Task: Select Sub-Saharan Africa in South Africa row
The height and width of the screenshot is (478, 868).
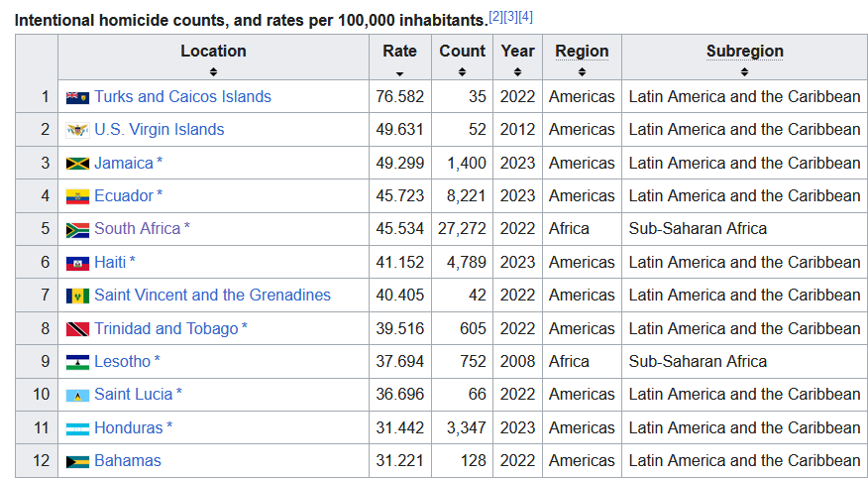Action: point(698,229)
